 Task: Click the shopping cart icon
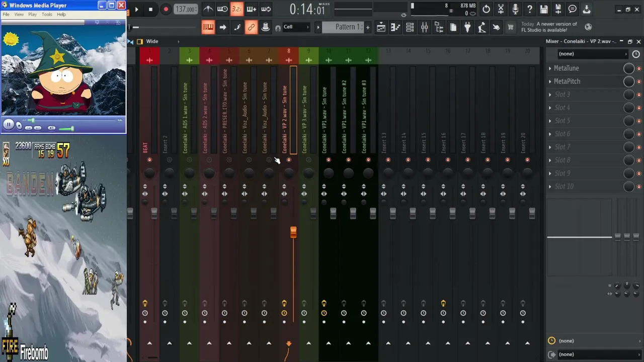click(511, 27)
